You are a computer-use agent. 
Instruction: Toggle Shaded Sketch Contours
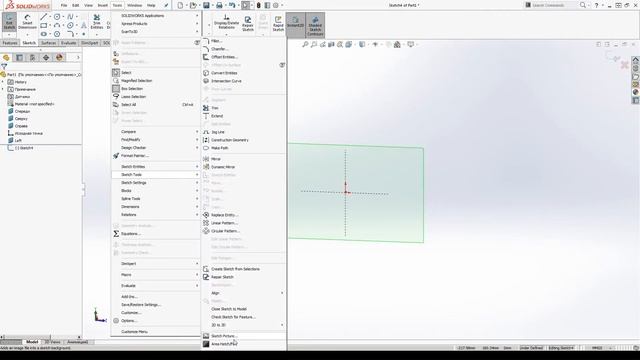point(315,26)
